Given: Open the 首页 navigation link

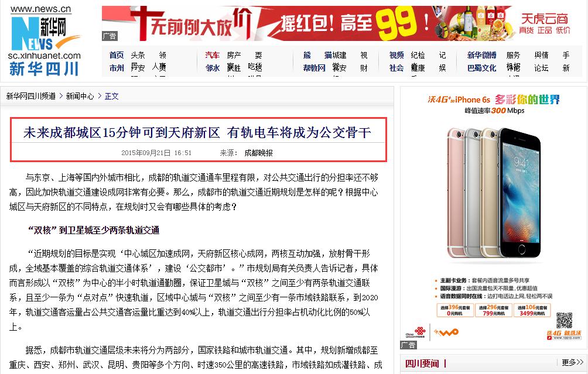Looking at the screenshot, I should click(116, 56).
